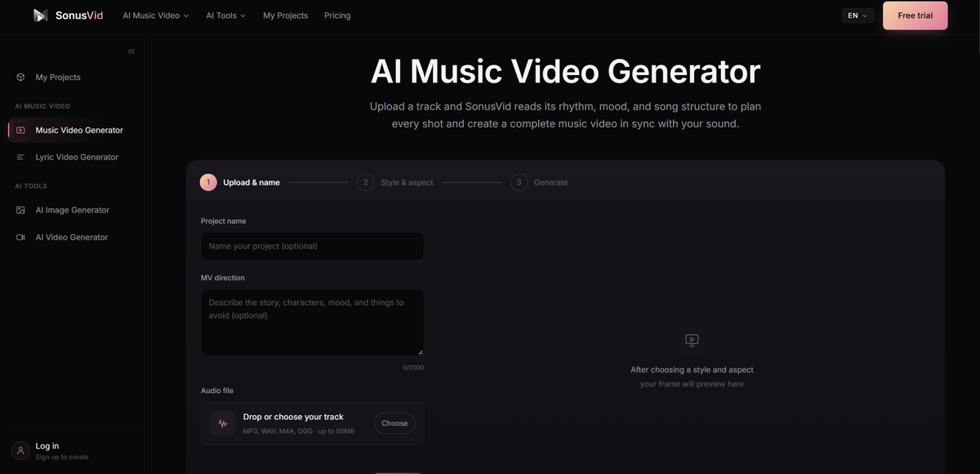Click the 0/2000 character counter
The image size is (980, 474).
click(413, 368)
